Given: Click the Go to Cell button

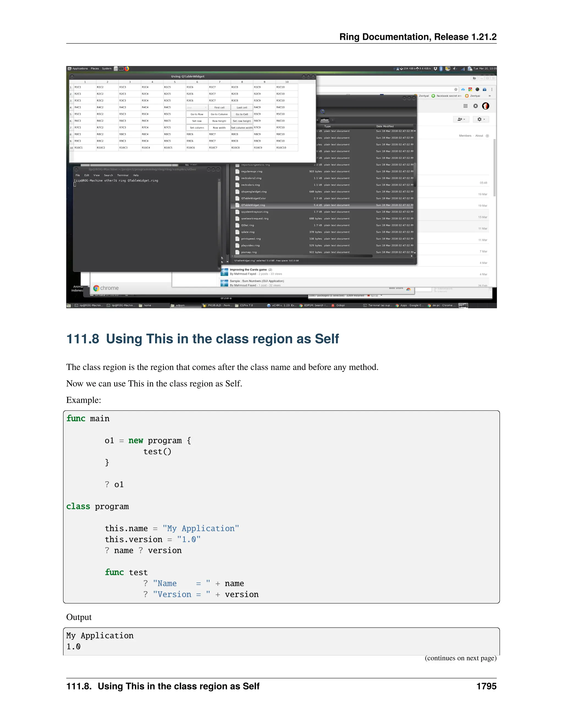Looking at the screenshot, I should pos(242,114).
